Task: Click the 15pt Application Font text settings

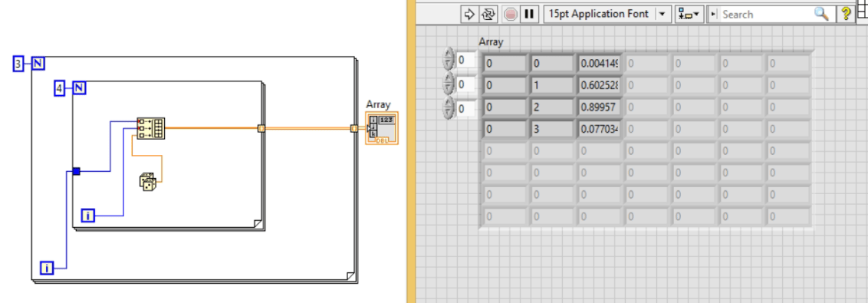Action: point(598,15)
